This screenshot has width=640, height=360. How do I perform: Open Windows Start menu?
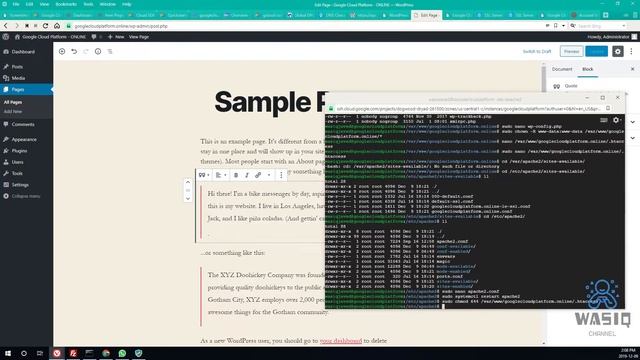8,353
